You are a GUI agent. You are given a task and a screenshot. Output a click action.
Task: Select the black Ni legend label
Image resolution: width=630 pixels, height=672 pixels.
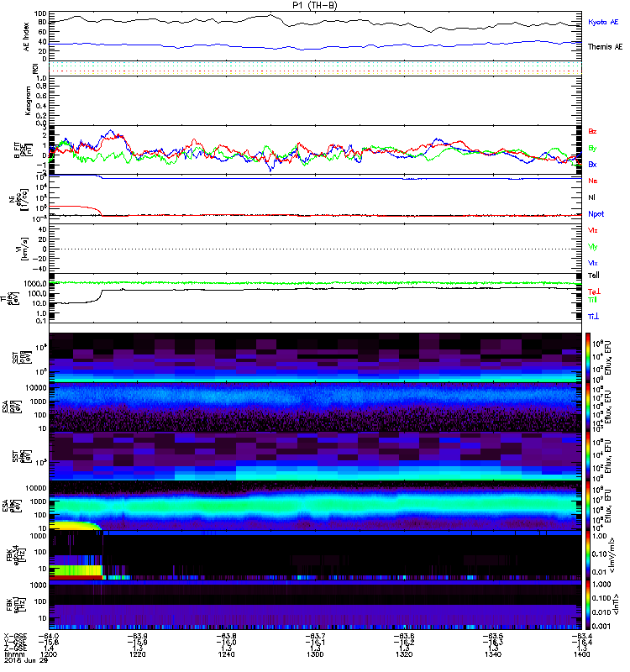(591, 197)
